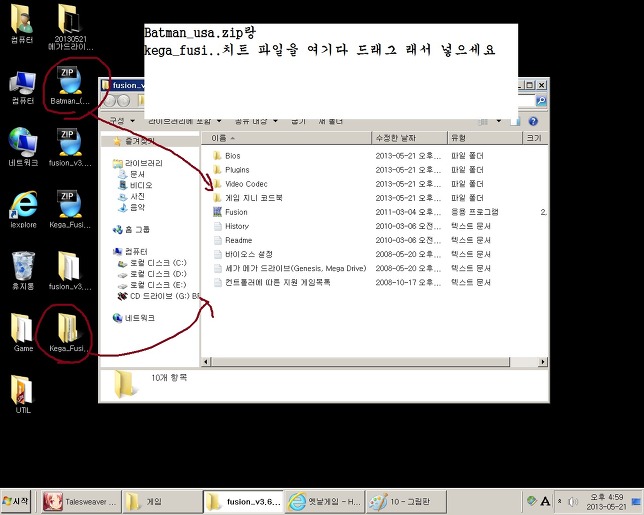644x515 pixels.
Task: Select 라이브러리 in the navigation pane
Action: click(138, 163)
